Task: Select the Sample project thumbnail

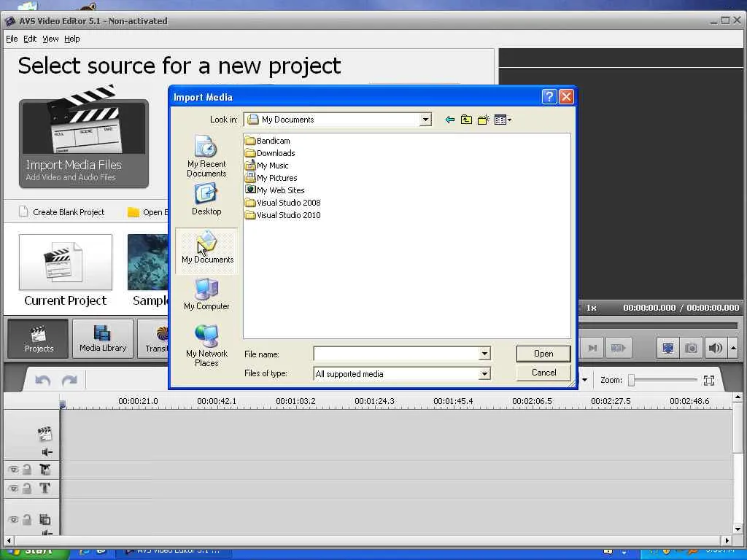Action: (147, 262)
